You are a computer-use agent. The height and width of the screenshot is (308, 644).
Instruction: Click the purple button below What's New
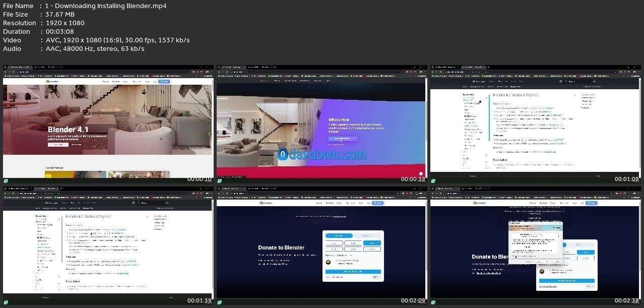[x=343, y=138]
